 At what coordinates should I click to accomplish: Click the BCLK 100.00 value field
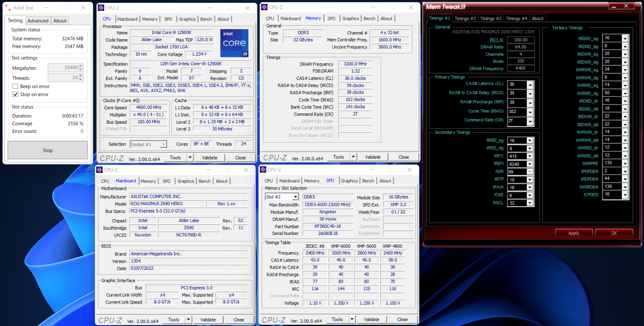pos(521,40)
